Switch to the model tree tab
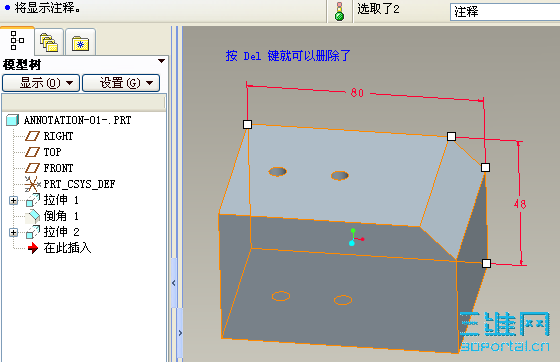This screenshot has height=362, width=560. (17, 41)
